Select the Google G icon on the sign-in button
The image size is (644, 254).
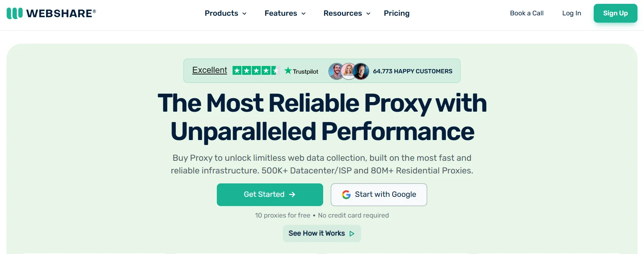click(346, 195)
